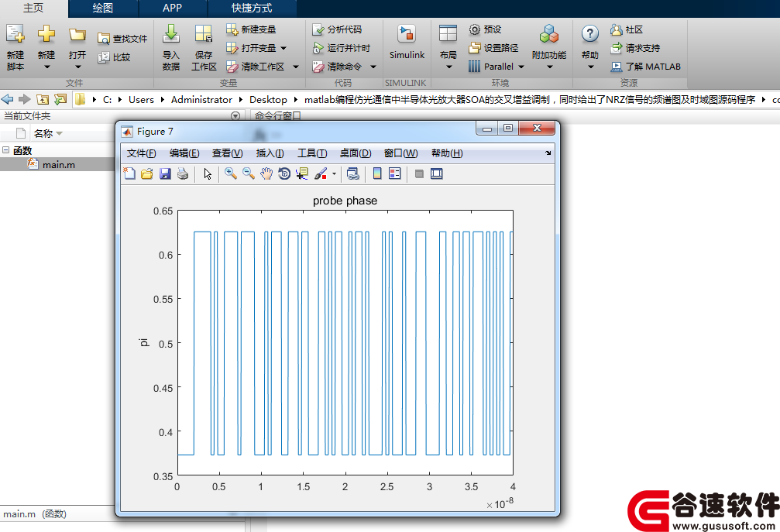Image resolution: width=780 pixels, height=532 pixels.
Task: Click Save Workspace (保存工作区) icon
Action: pos(204,33)
